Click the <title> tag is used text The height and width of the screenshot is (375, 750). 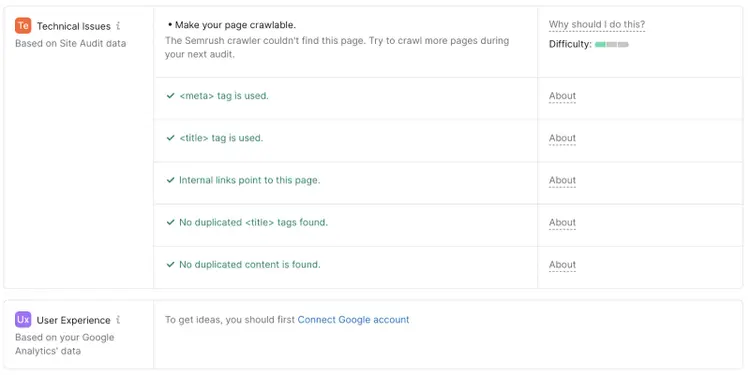click(x=221, y=138)
